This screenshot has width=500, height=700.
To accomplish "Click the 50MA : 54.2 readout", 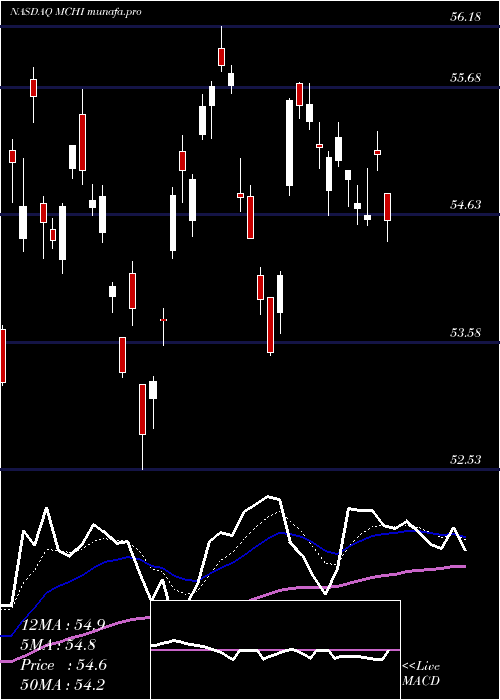I will (62, 685).
